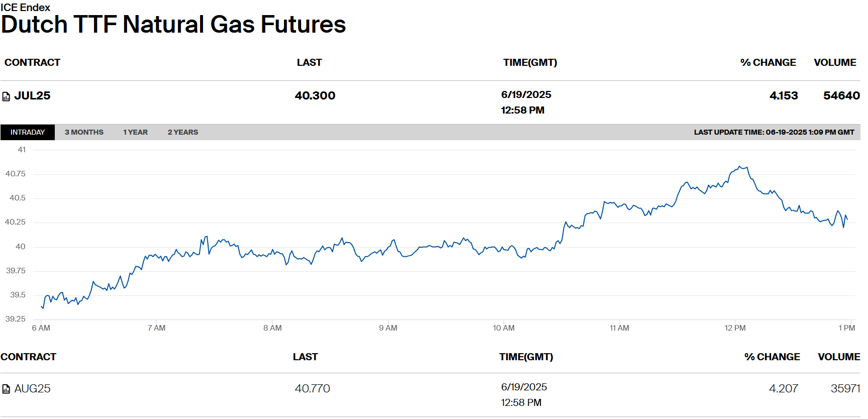The width and height of the screenshot is (868, 419).
Task: Click the Dutch TTF Natural Gas Futures title
Action: [173, 24]
